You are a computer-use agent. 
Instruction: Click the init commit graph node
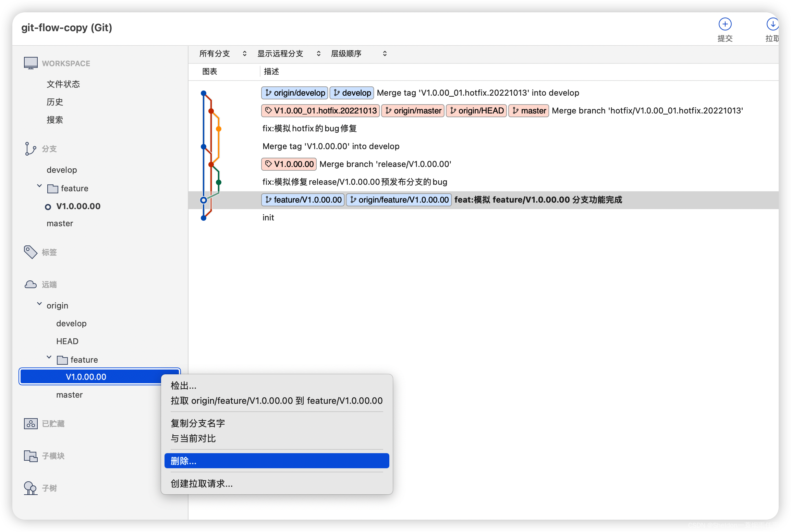[204, 218]
